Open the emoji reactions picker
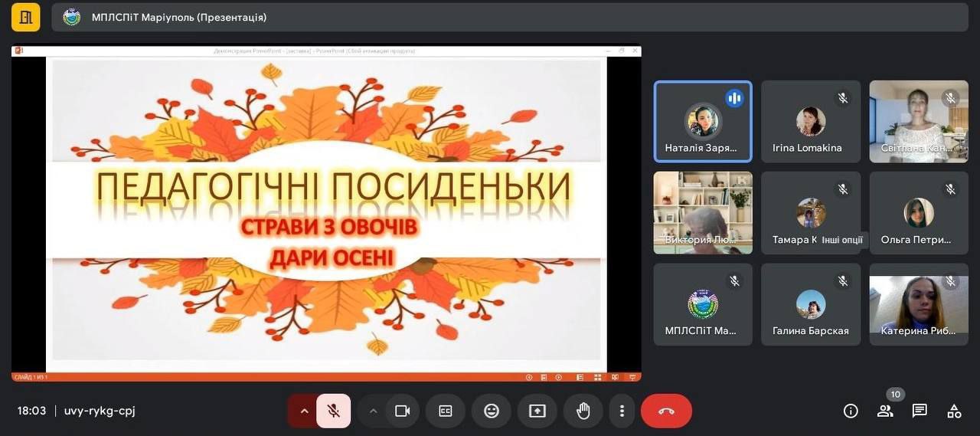The height and width of the screenshot is (436, 980). tap(492, 411)
